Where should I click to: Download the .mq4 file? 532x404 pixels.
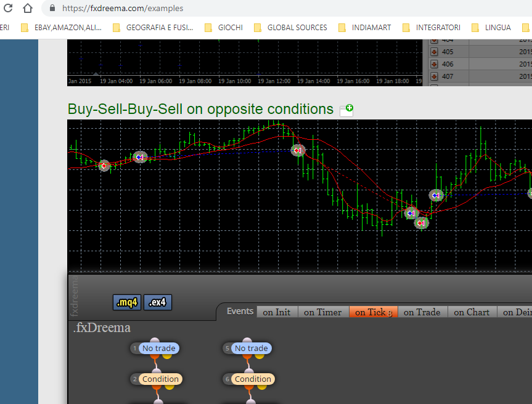coord(127,302)
